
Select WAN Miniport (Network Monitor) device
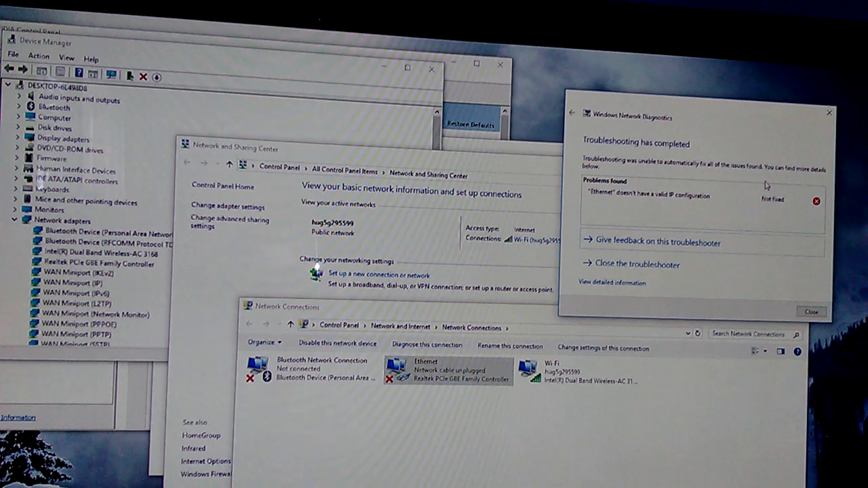[x=96, y=314]
